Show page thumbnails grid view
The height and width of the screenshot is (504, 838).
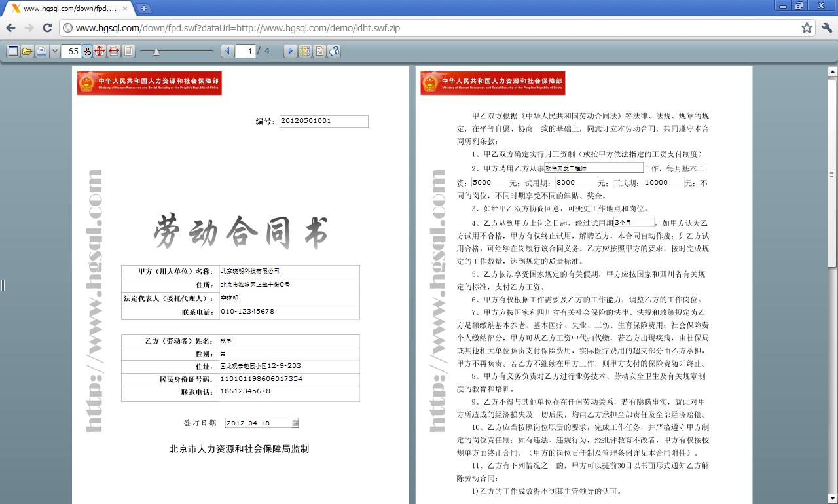coord(305,51)
